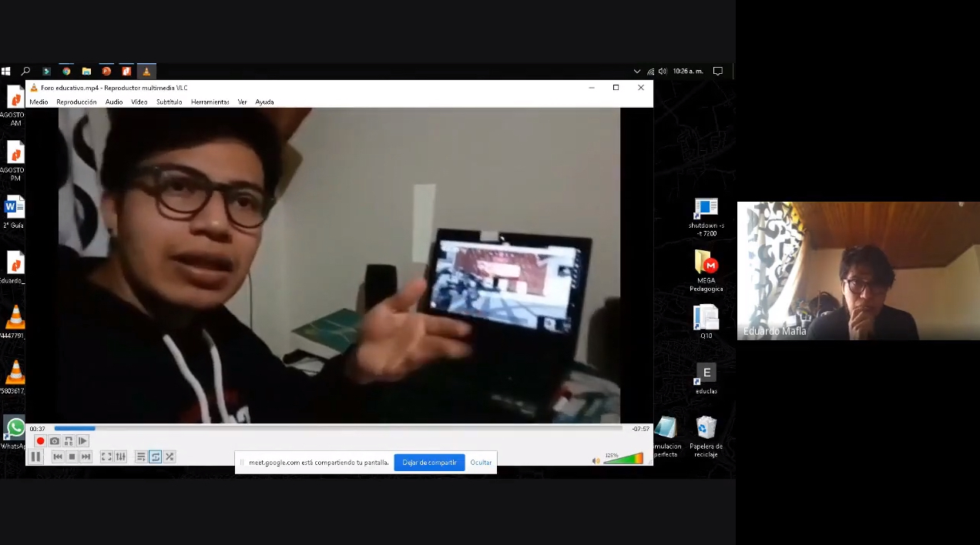
Task: Pause the video playback
Action: 35,456
